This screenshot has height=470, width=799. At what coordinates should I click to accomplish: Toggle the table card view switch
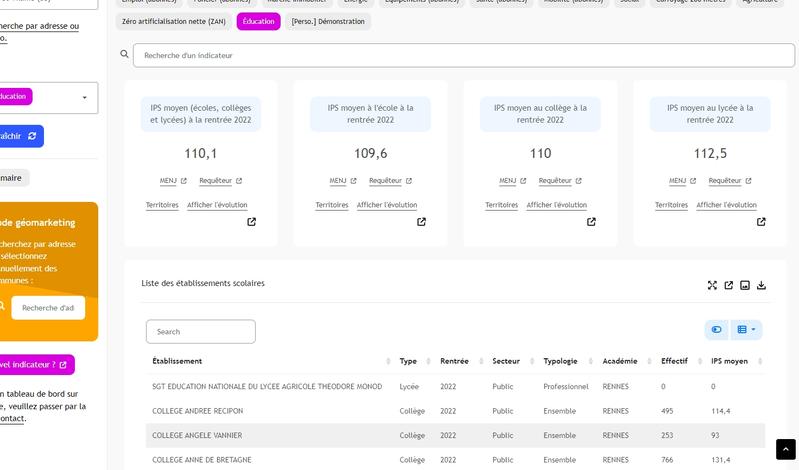[x=716, y=329]
